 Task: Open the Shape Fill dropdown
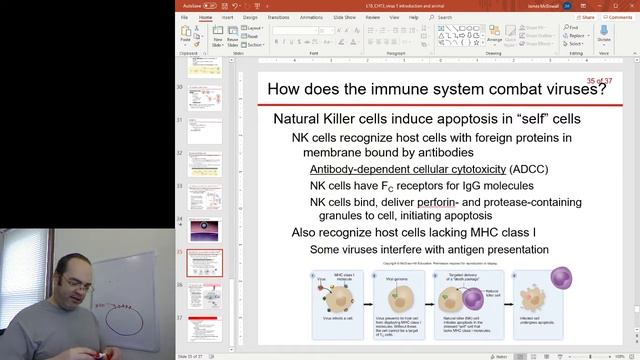[533, 28]
